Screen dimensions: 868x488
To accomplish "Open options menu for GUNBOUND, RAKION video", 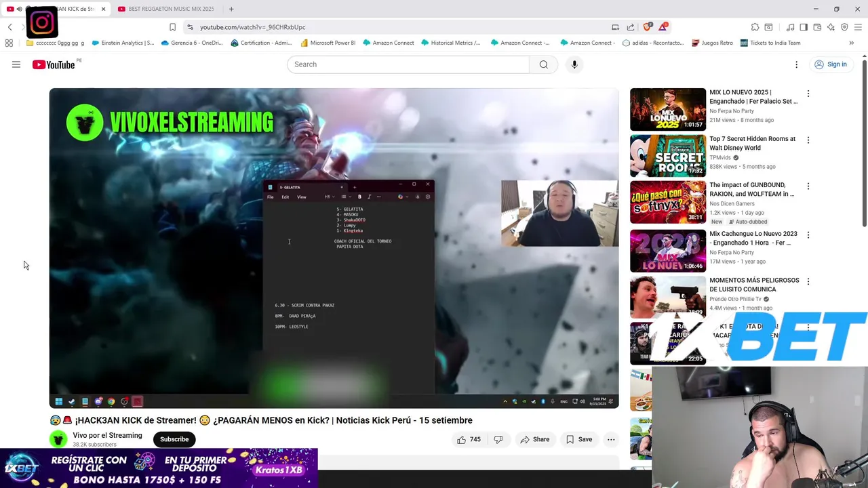I will [x=808, y=186].
